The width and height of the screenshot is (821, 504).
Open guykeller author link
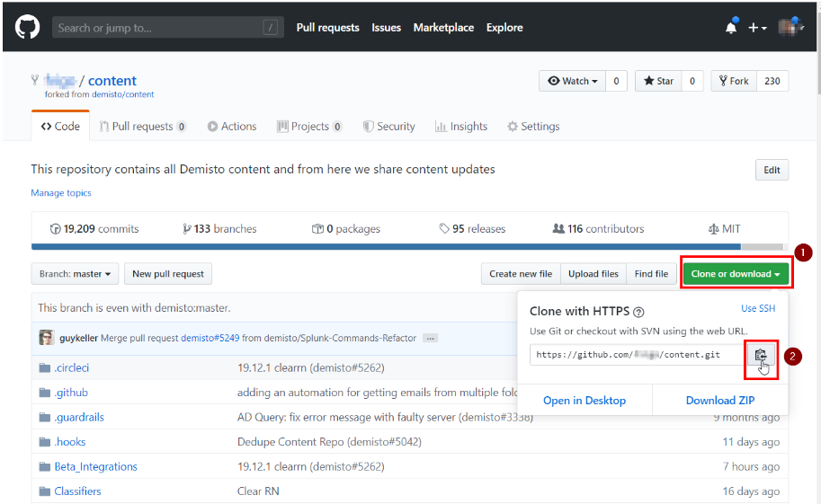coord(78,338)
